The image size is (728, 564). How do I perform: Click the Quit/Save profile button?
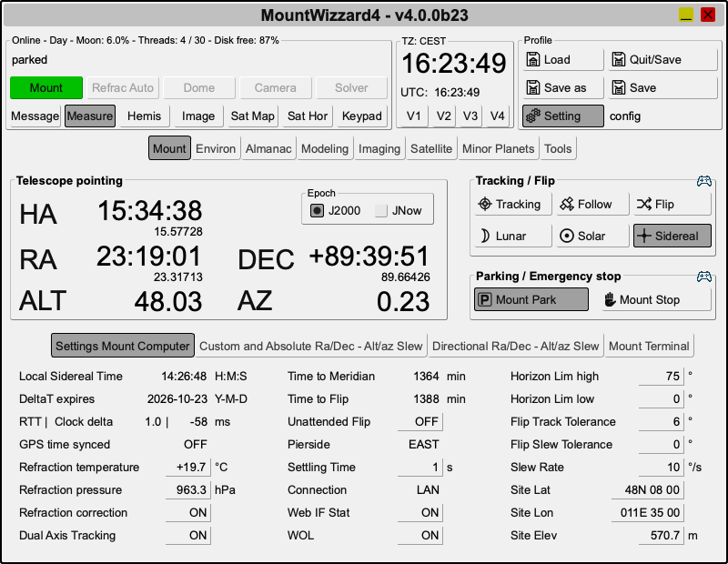[663, 59]
